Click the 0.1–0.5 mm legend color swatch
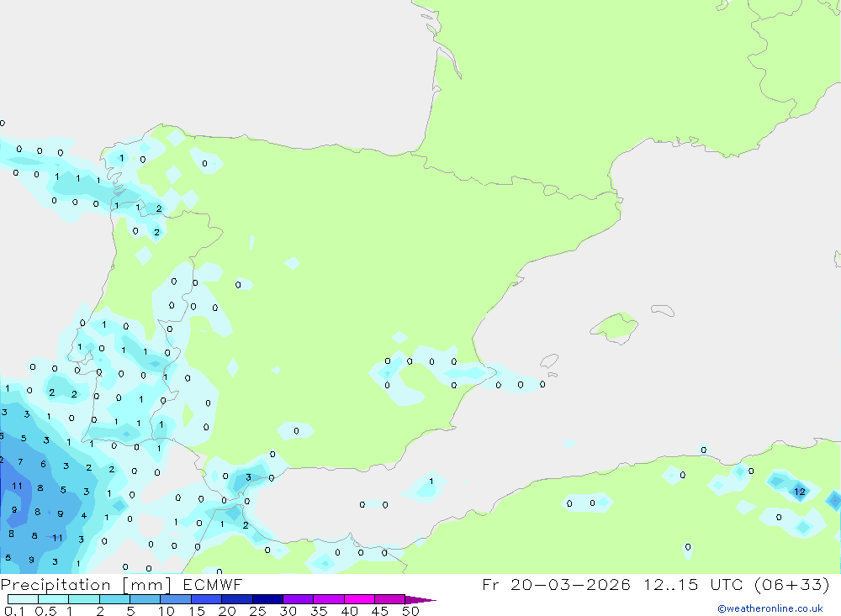The image size is (841, 616). coord(23,599)
